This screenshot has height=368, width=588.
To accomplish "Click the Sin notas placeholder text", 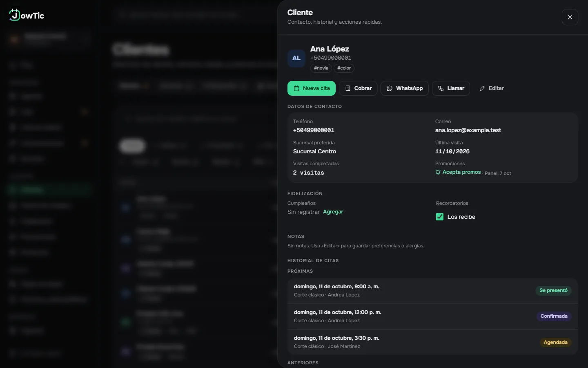I will (x=356, y=246).
